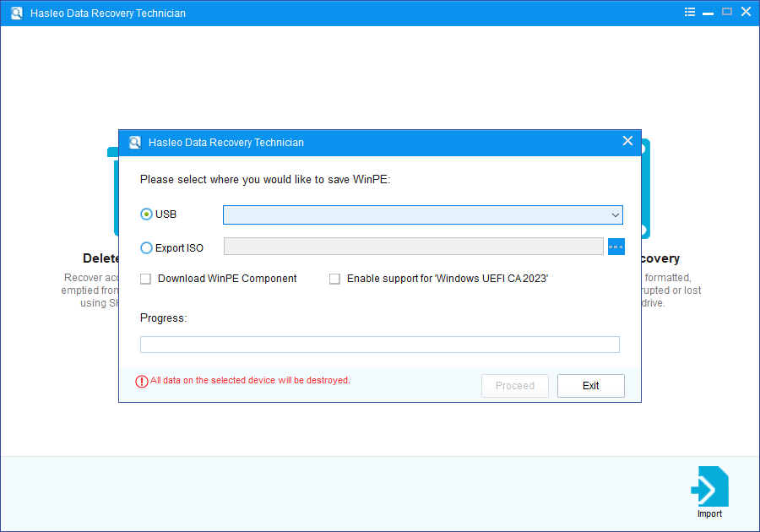This screenshot has height=532, width=760.
Task: Close the WinPE dialog with the X
Action: pyautogui.click(x=627, y=142)
